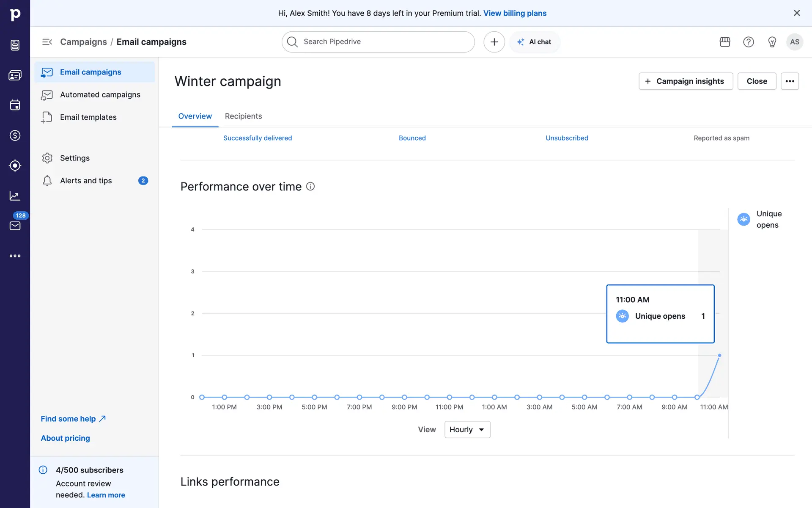Open the Mail inbox icon with 128 badge

click(x=15, y=226)
